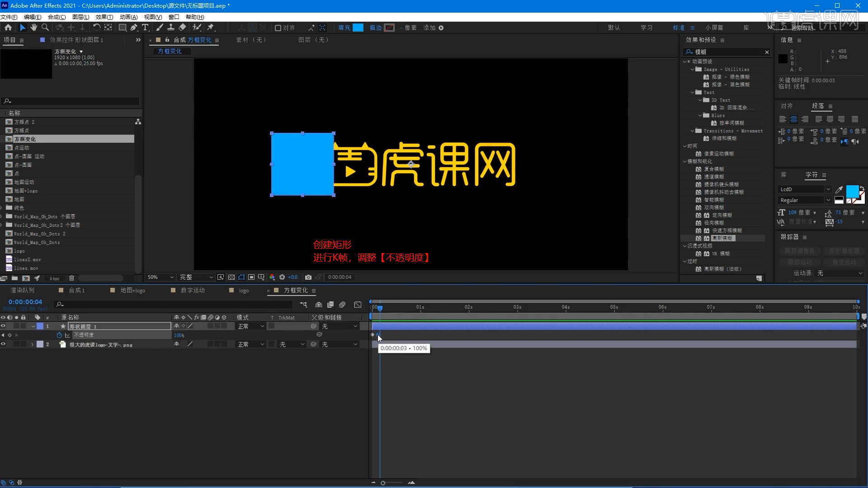Open the Graph Editor button in timeline
The height and width of the screenshot is (488, 868).
[358, 305]
